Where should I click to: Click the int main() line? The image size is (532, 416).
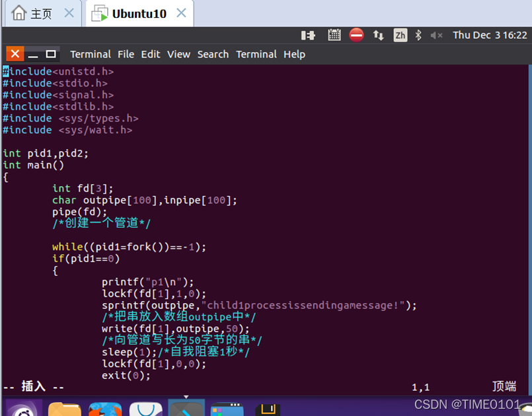coord(33,165)
